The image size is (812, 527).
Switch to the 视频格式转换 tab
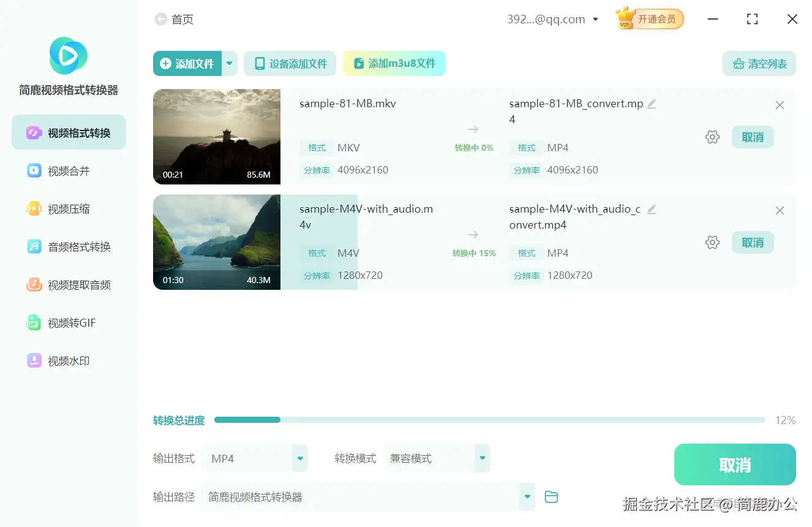pos(68,132)
